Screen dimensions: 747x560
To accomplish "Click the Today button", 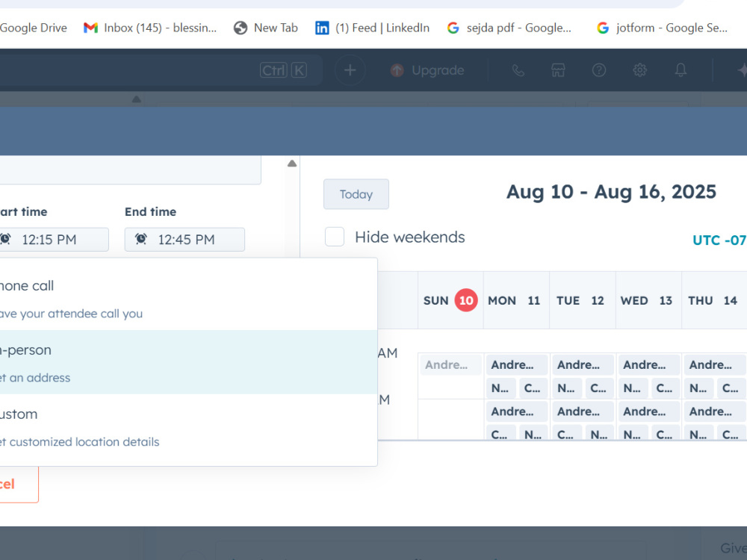I will click(x=356, y=194).
